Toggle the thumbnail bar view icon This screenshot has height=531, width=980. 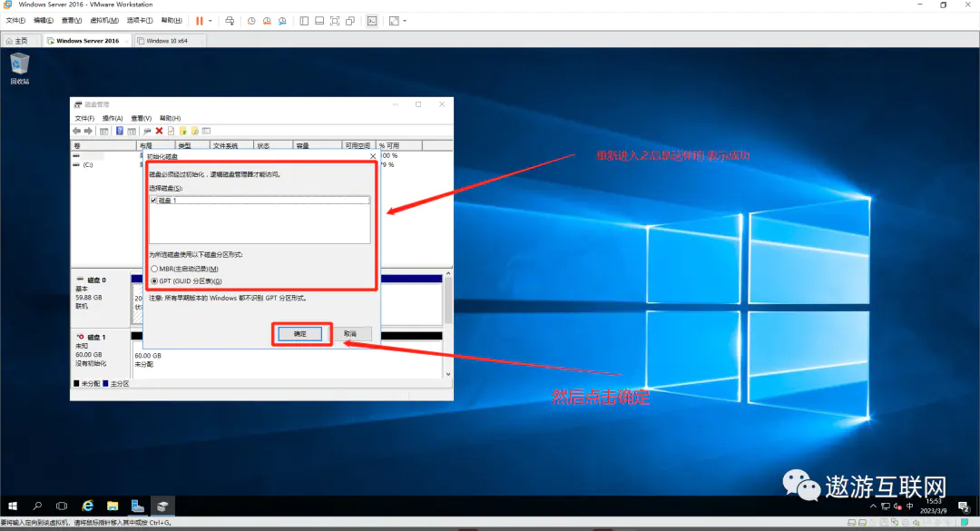[319, 21]
